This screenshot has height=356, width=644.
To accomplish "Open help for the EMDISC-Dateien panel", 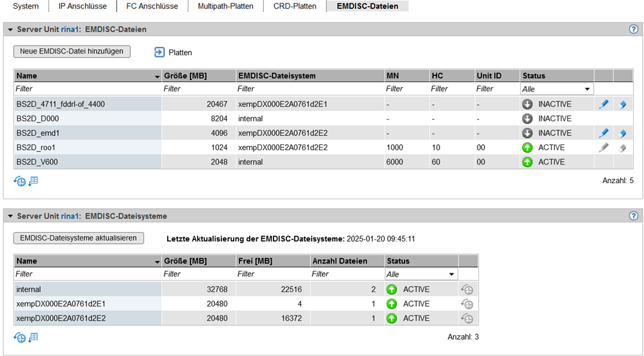I will coord(633,30).
